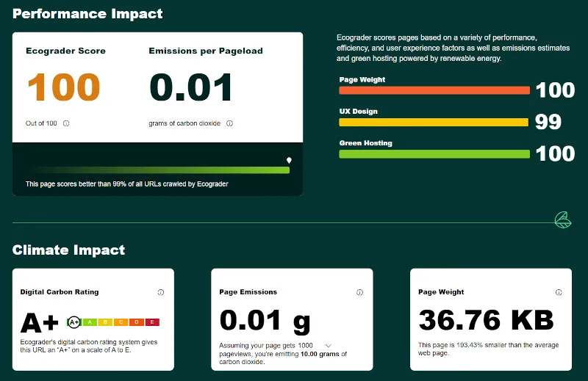Click the Emissions per Pageload label
This screenshot has width=588, height=381.
[x=206, y=51]
